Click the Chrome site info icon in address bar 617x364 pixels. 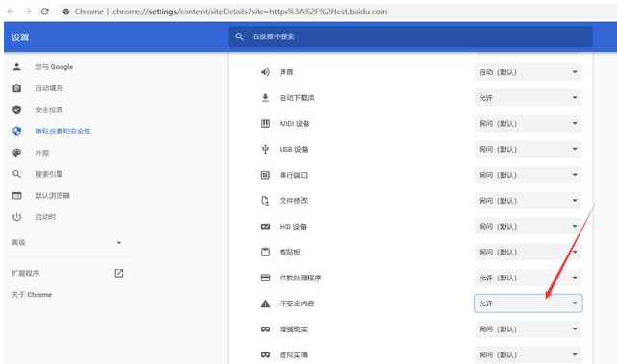coord(66,12)
